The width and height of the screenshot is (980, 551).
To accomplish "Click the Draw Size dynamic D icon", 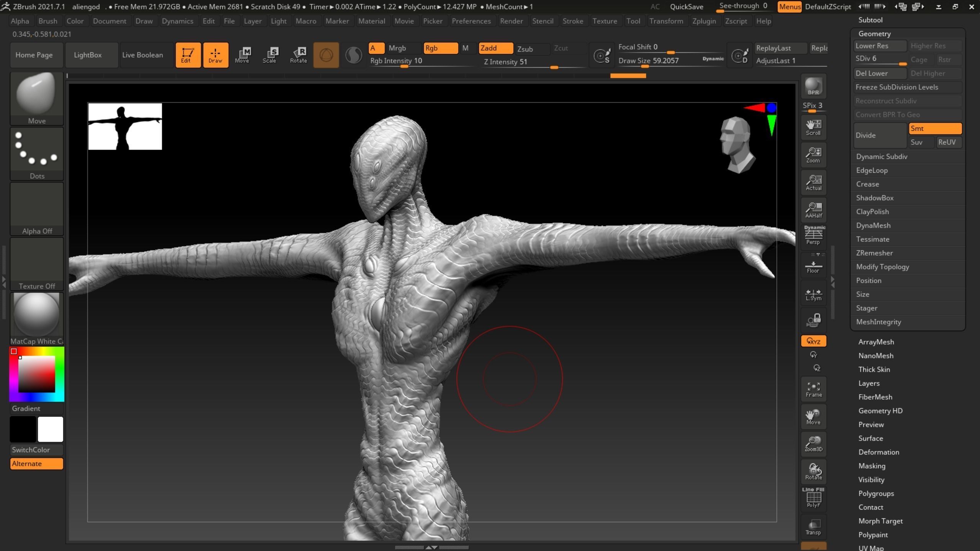I will (740, 56).
